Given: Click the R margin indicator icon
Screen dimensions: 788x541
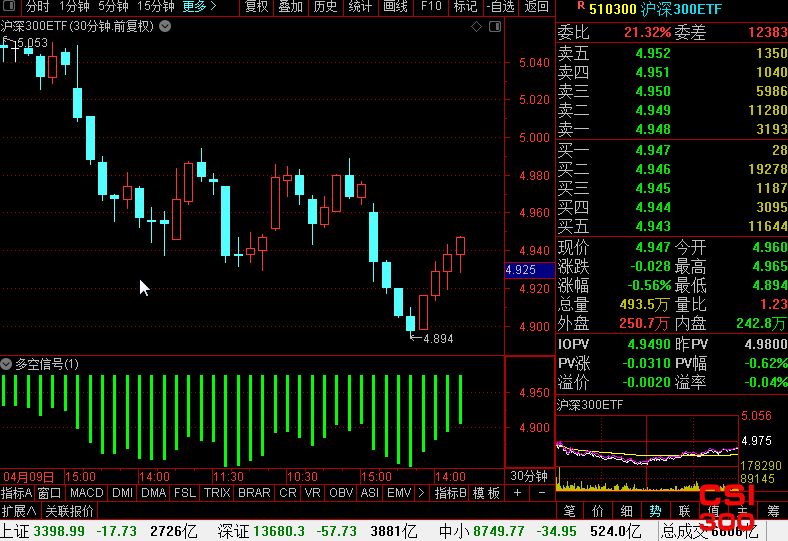Looking at the screenshot, I should point(581,6).
